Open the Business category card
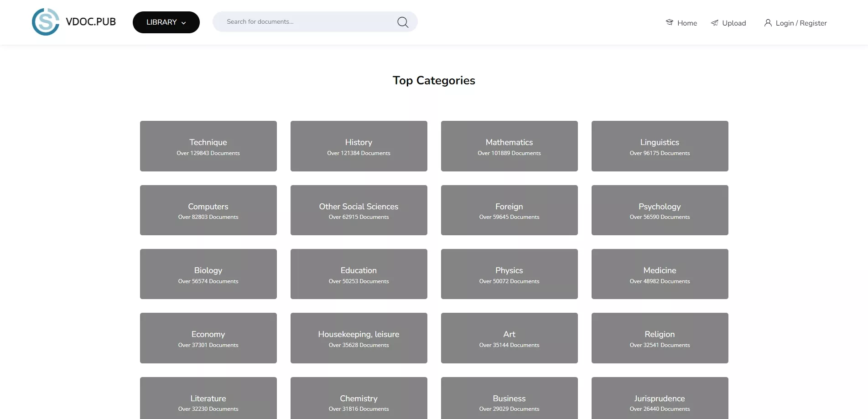 [509, 398]
